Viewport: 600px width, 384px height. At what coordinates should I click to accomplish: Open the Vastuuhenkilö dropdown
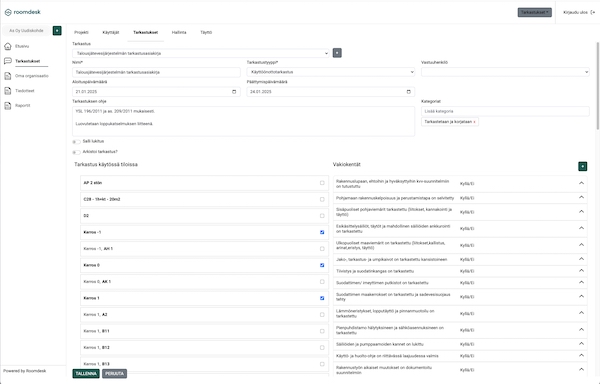(x=505, y=72)
